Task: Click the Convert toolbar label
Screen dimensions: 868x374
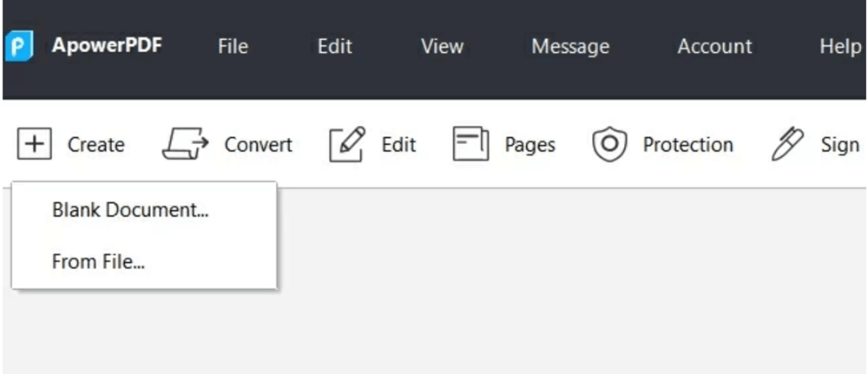Action: (x=258, y=145)
